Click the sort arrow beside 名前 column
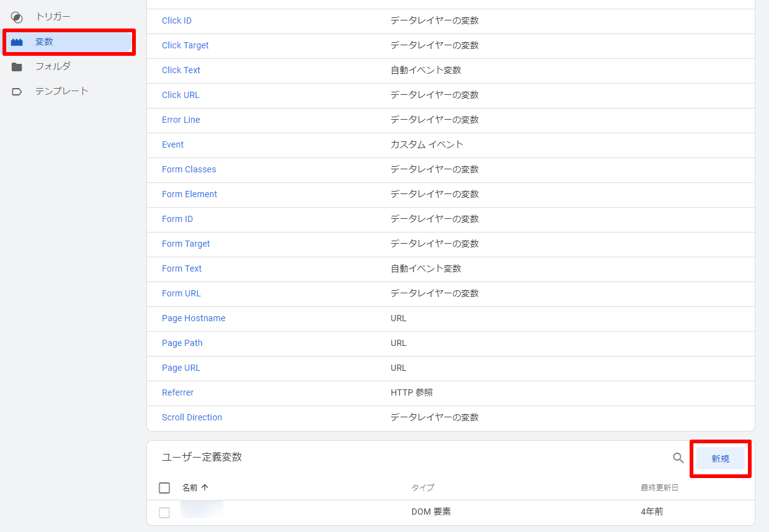This screenshot has height=532, width=769. (x=205, y=488)
